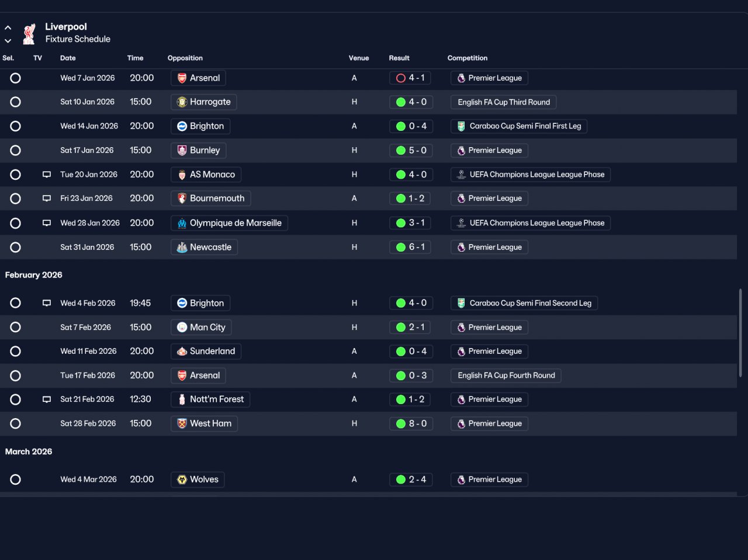This screenshot has height=560, width=748.
Task: Click the 12:30 kick-off time
Action: tap(140, 399)
